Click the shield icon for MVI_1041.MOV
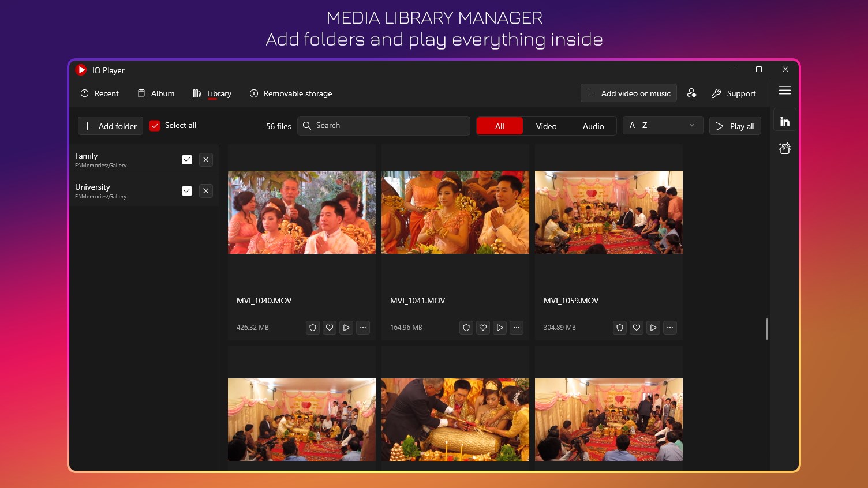 [x=466, y=328]
